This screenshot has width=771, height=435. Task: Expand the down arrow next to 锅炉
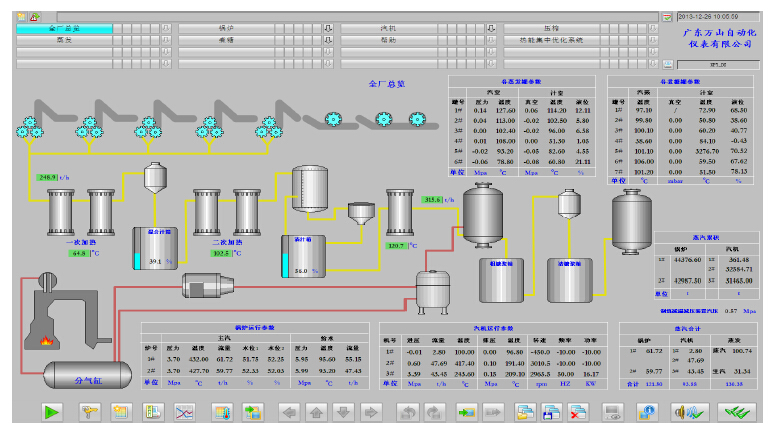point(328,28)
